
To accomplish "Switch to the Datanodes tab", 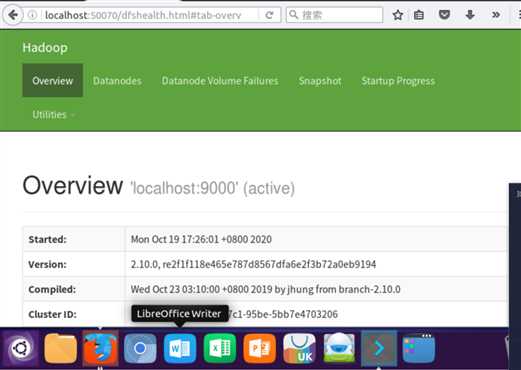I will 117,81.
